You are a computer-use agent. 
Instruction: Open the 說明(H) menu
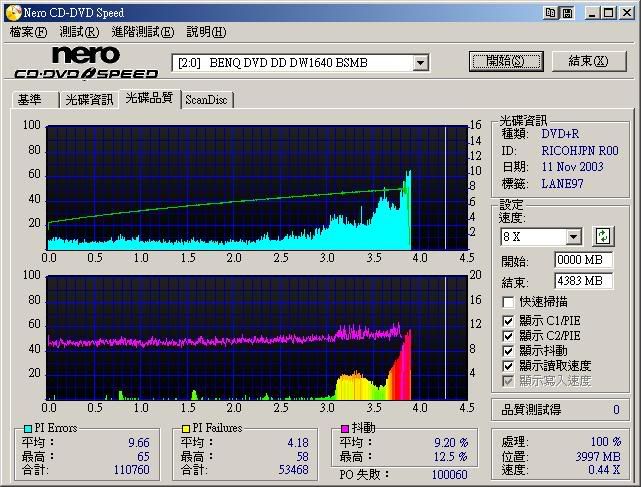point(206,32)
